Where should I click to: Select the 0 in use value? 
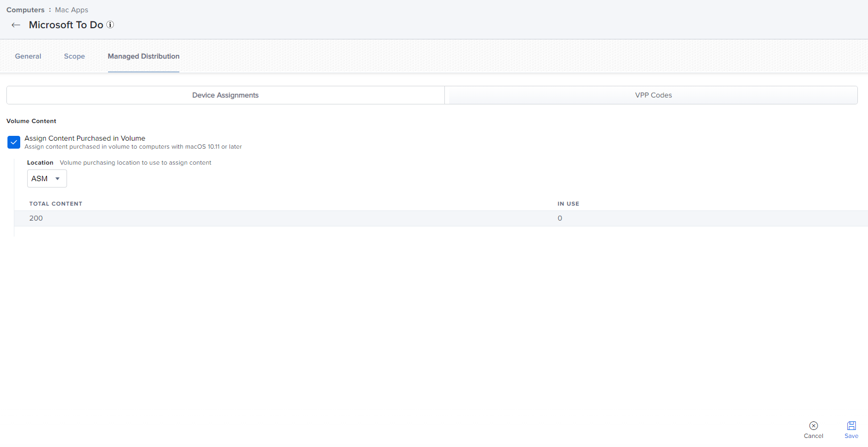coord(560,218)
